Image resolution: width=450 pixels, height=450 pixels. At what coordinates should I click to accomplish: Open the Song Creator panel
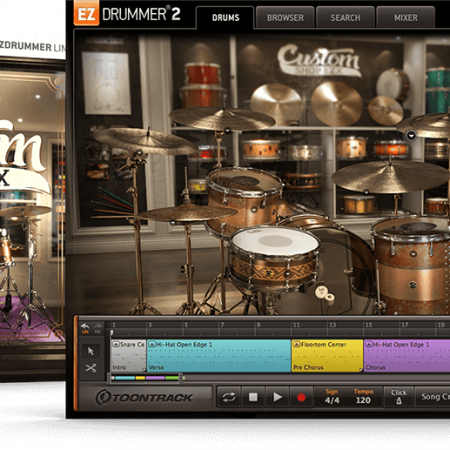[x=433, y=397]
